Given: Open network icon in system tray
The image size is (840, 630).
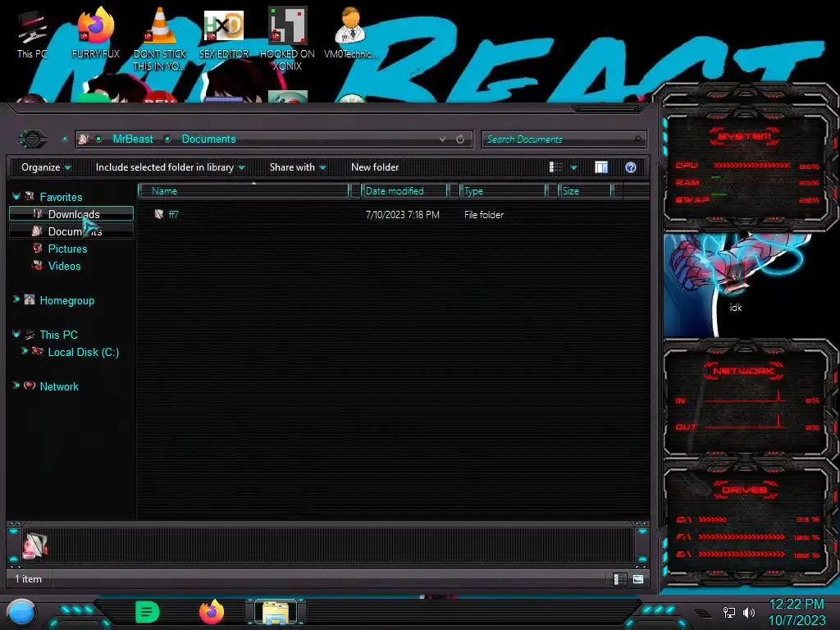Looking at the screenshot, I should tap(728, 612).
